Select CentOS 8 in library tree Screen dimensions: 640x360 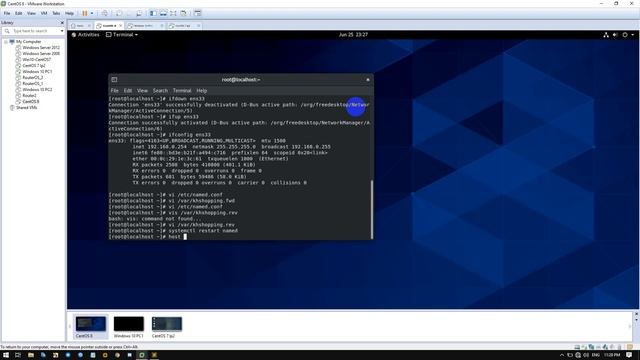coord(31,101)
